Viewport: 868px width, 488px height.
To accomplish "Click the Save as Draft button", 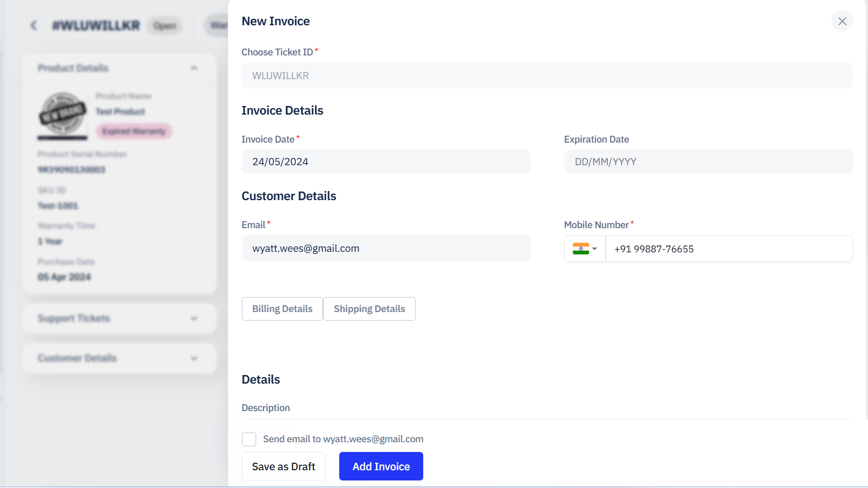I will click(283, 466).
